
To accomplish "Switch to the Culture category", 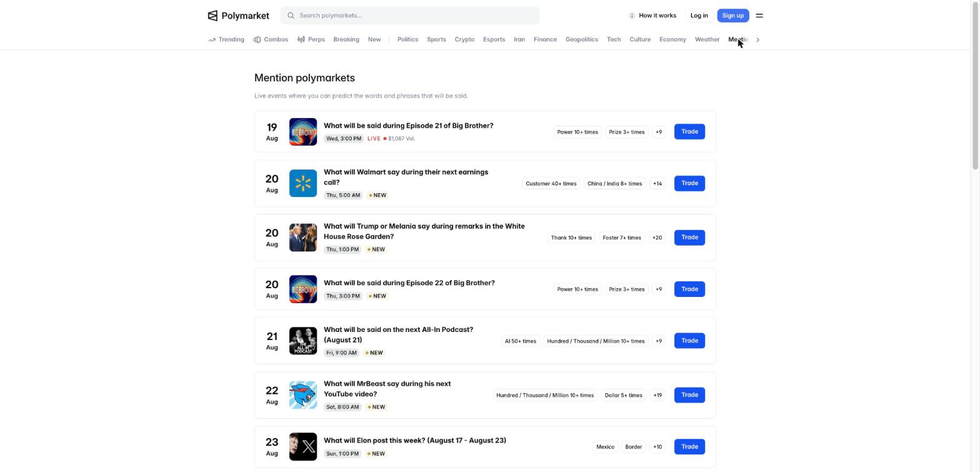I will click(640, 39).
